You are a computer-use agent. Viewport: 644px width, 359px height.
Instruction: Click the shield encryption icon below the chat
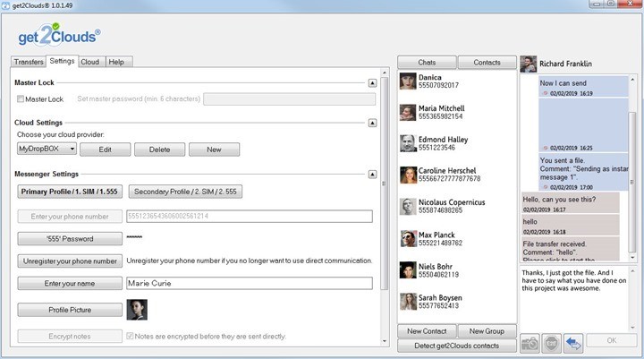[x=552, y=343]
